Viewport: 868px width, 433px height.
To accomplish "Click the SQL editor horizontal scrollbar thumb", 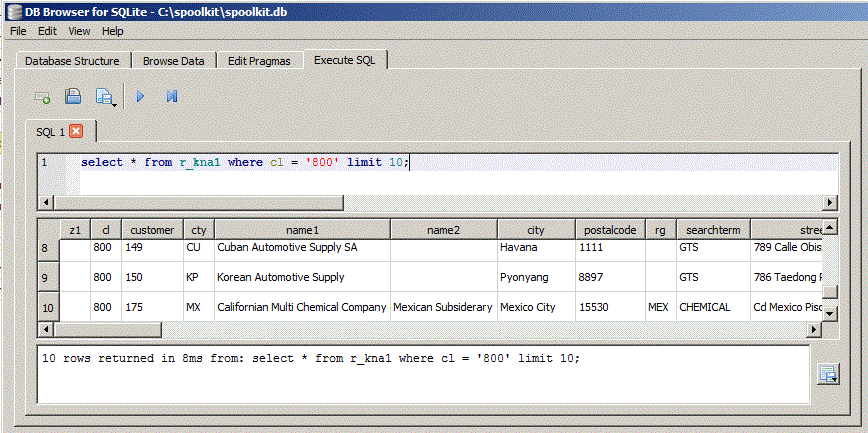I will 198,203.
